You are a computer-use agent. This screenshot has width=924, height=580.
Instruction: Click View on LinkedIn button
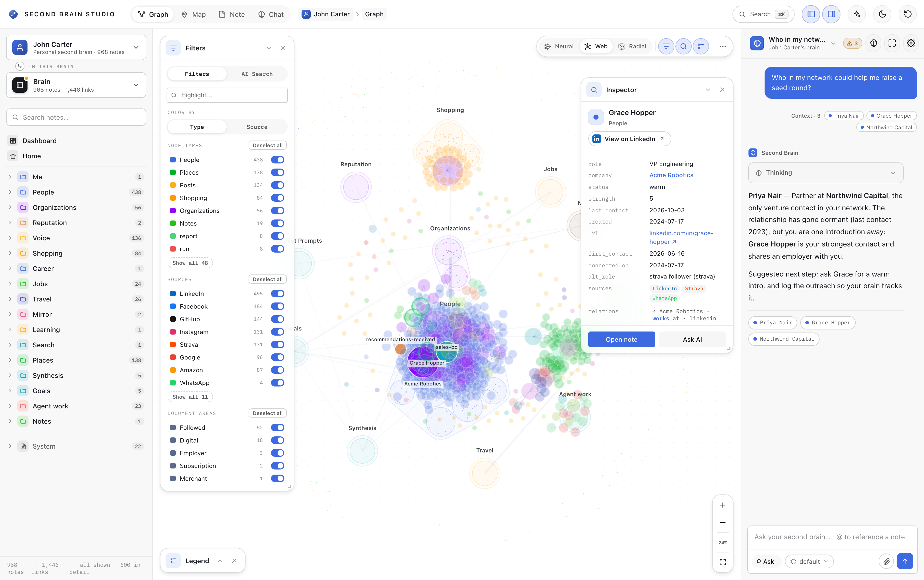pyautogui.click(x=629, y=139)
